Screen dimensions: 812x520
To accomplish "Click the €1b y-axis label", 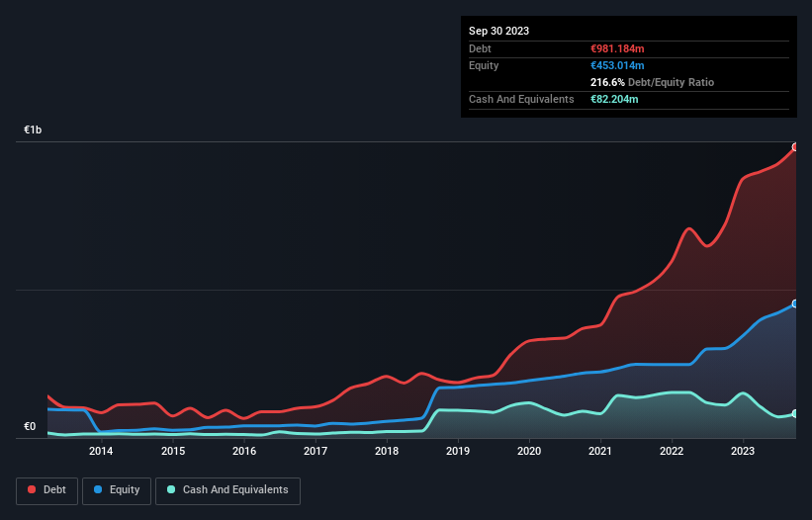I will 33,130.
